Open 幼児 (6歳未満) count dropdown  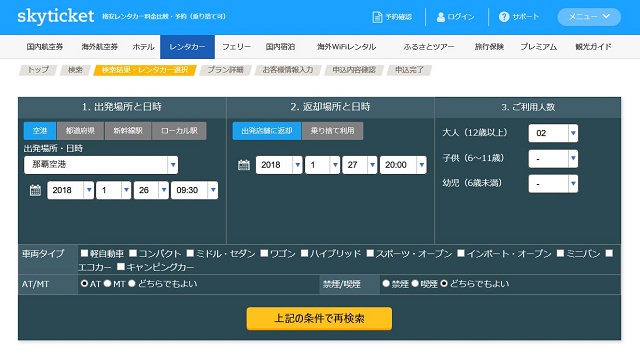pyautogui.click(x=553, y=184)
